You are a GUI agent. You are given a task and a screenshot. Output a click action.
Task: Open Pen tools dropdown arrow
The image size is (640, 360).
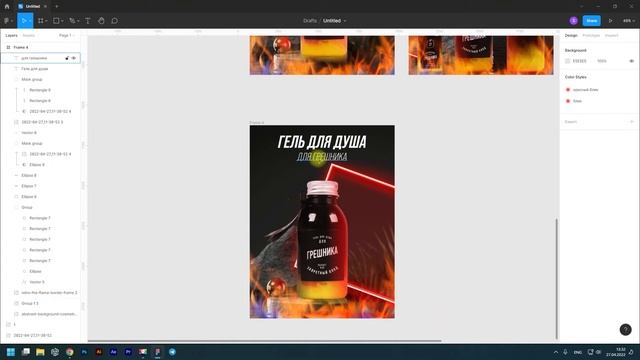(78, 21)
